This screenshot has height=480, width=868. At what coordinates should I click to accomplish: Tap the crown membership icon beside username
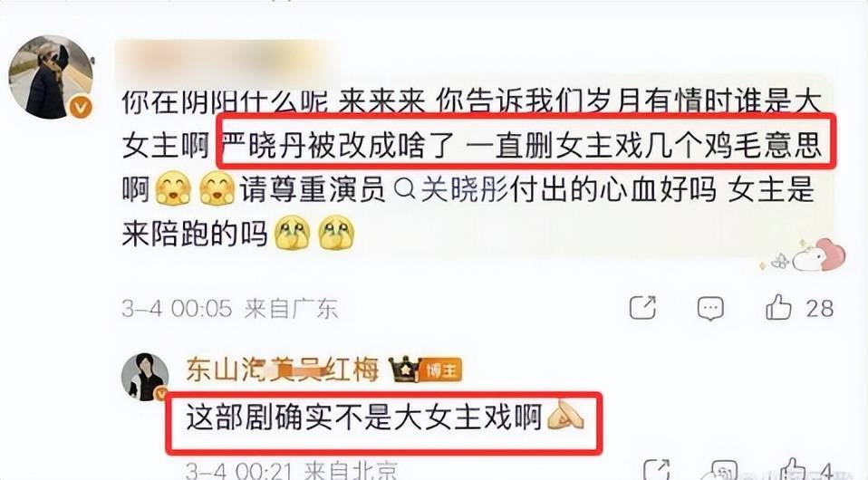click(x=405, y=370)
